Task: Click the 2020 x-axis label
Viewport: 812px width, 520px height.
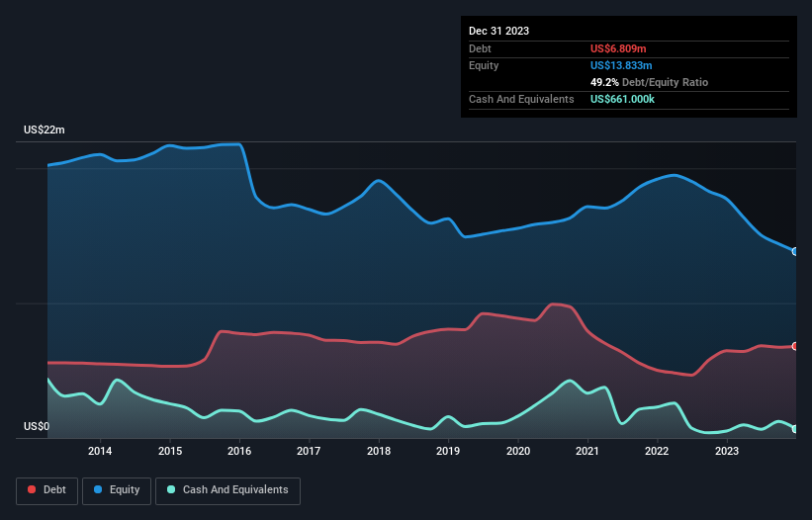Action: click(x=518, y=451)
